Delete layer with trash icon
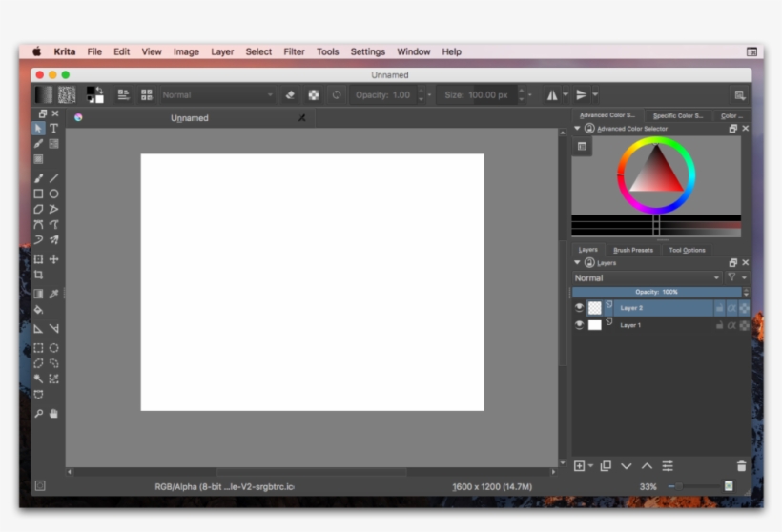The width and height of the screenshot is (782, 532). (742, 466)
